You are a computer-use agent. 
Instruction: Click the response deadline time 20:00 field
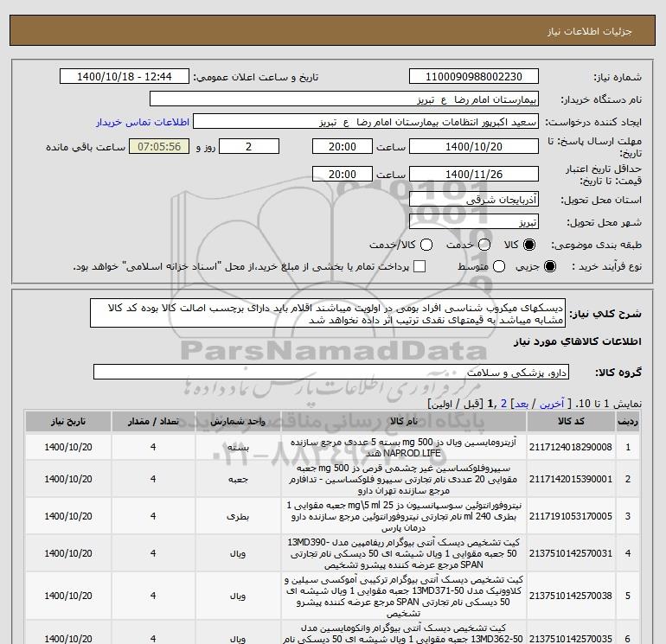[x=343, y=146]
